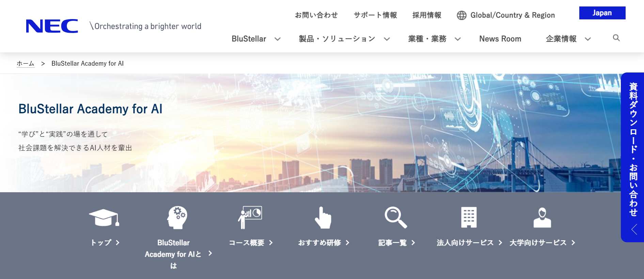
Task: Click the building 法人向けサービス icon
Action: tap(469, 217)
